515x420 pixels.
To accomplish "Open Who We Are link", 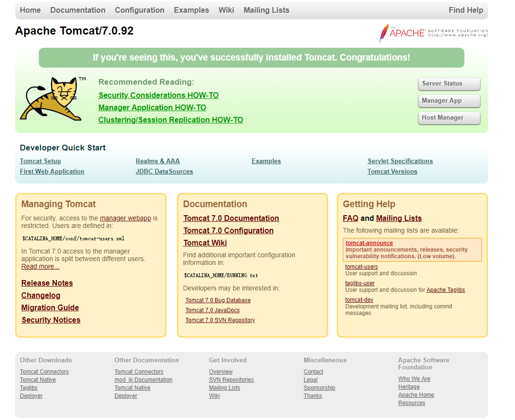I will (x=414, y=379).
